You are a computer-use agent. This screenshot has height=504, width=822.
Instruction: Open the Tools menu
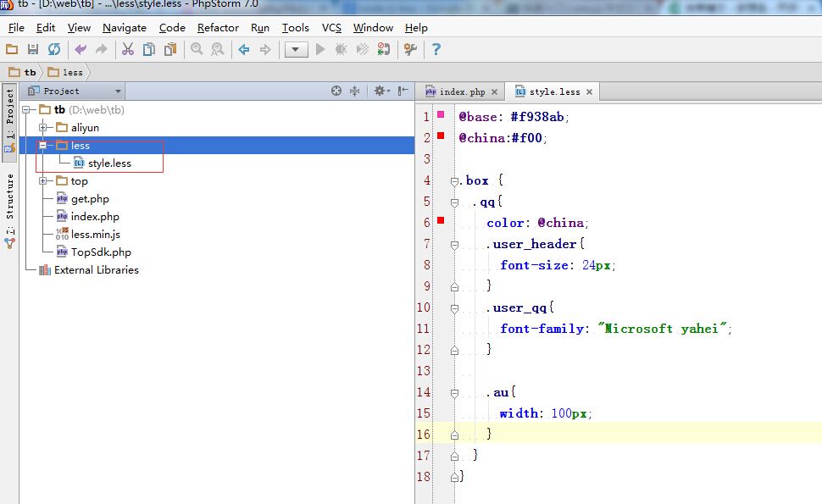[x=296, y=28]
